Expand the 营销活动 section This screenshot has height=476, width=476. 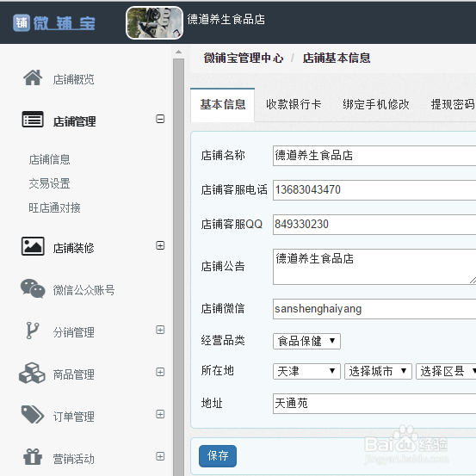point(160,456)
